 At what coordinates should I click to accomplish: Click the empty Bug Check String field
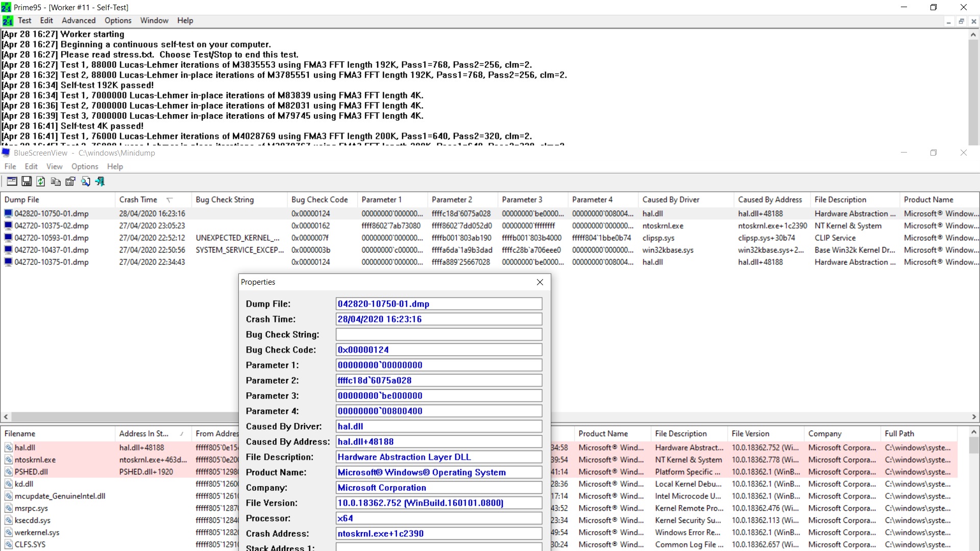(439, 335)
